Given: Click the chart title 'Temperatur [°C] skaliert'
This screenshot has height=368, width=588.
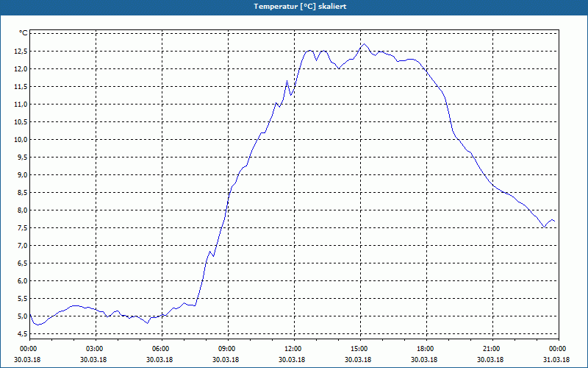Looking at the screenshot, I should 300,7.
